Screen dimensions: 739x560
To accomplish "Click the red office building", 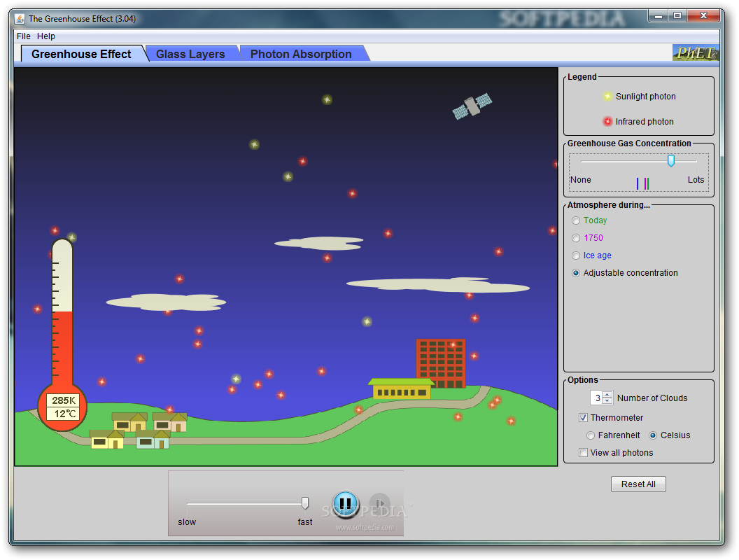I will click(x=441, y=363).
